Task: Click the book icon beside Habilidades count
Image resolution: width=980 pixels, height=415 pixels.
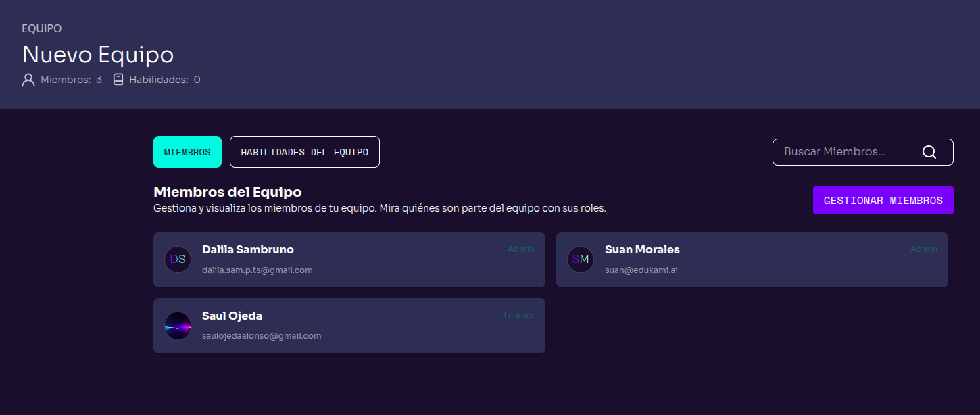Action: coord(118,80)
